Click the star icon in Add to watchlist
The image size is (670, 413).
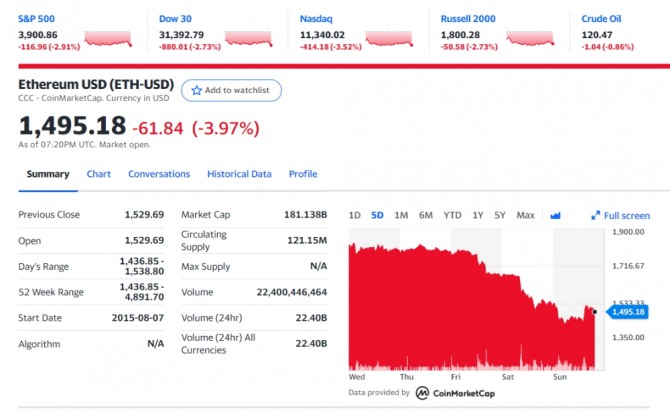(197, 90)
